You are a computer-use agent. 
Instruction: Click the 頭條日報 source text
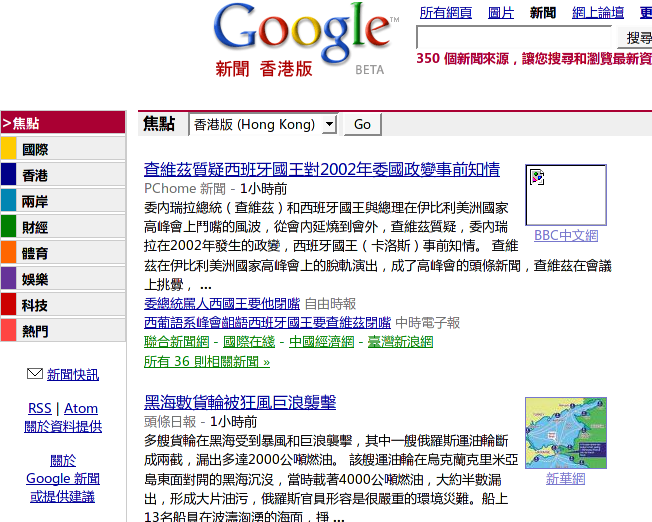[x=170, y=421]
